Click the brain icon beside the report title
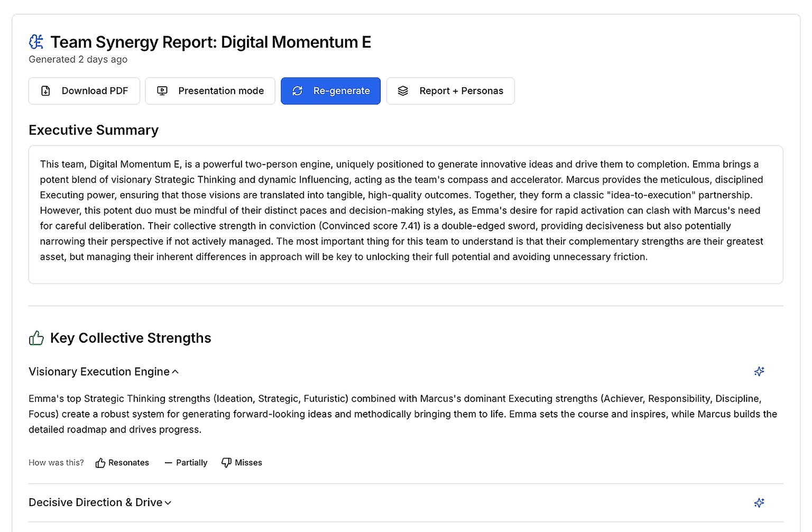The height and width of the screenshot is (532, 812). (36, 42)
